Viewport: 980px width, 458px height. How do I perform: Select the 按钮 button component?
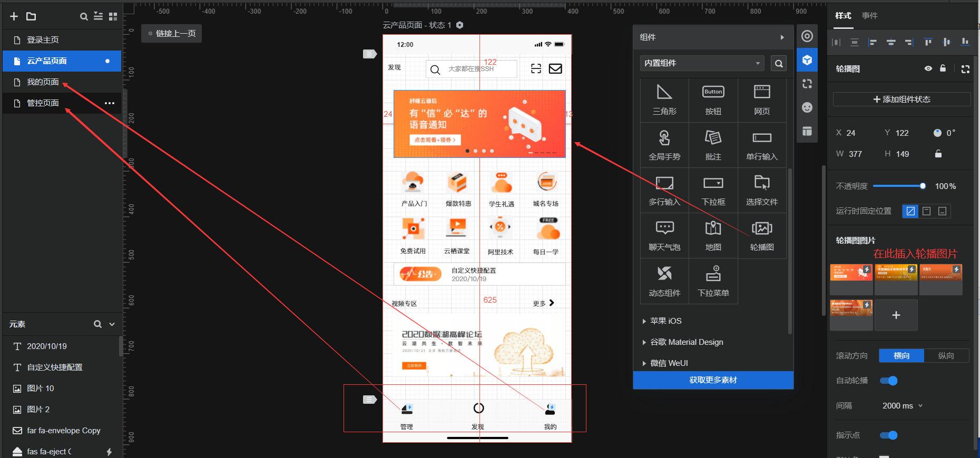pyautogui.click(x=713, y=100)
